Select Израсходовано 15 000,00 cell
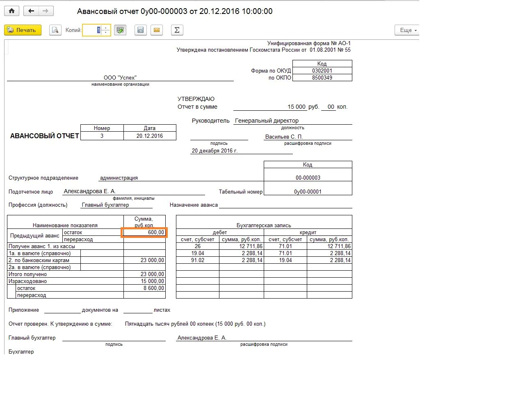 coord(144,281)
